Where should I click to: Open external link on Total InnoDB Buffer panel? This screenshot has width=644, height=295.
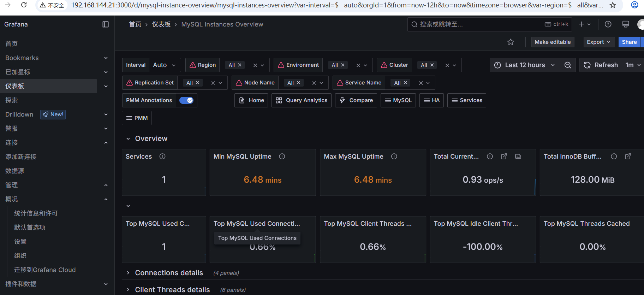click(x=628, y=156)
